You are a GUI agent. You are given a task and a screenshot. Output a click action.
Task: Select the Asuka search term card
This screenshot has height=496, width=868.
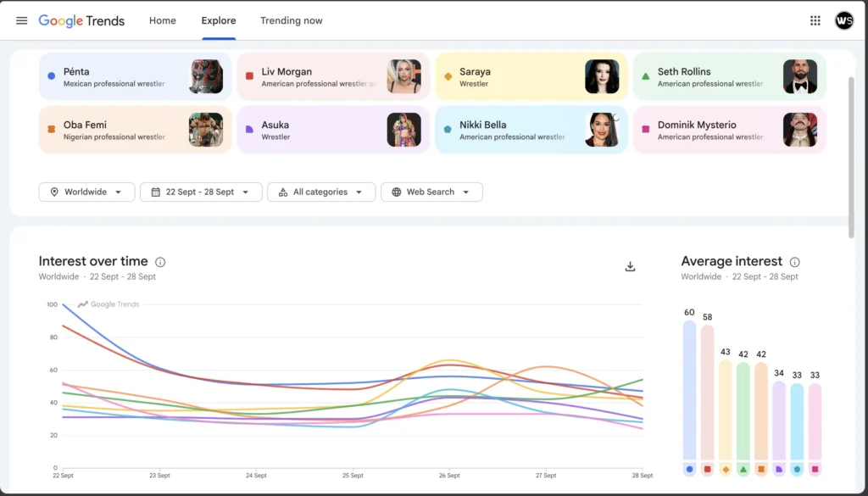point(333,130)
